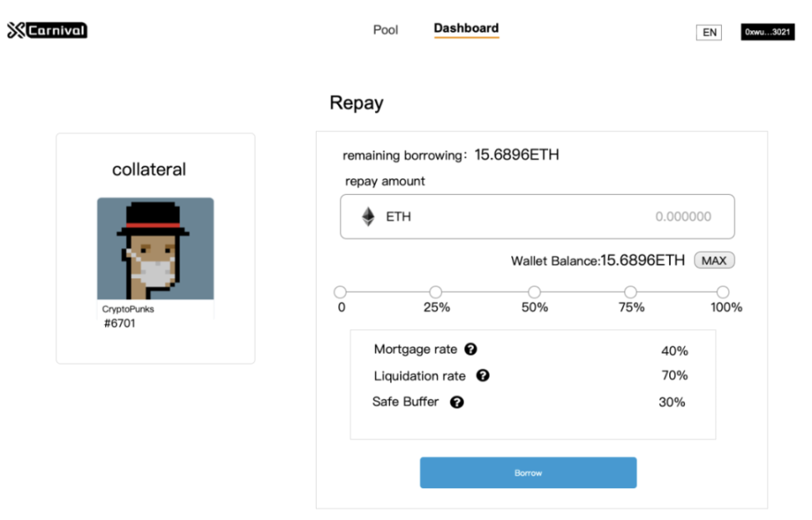Open wallet address 0xwu...3021 menu
This screenshot has width=812, height=520.
click(x=767, y=33)
